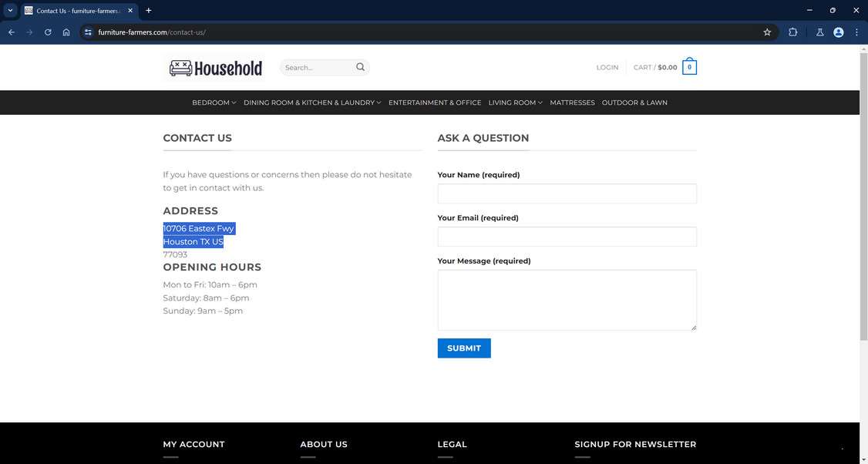Restore down the browser window
This screenshot has height=464, width=868.
(x=833, y=10)
